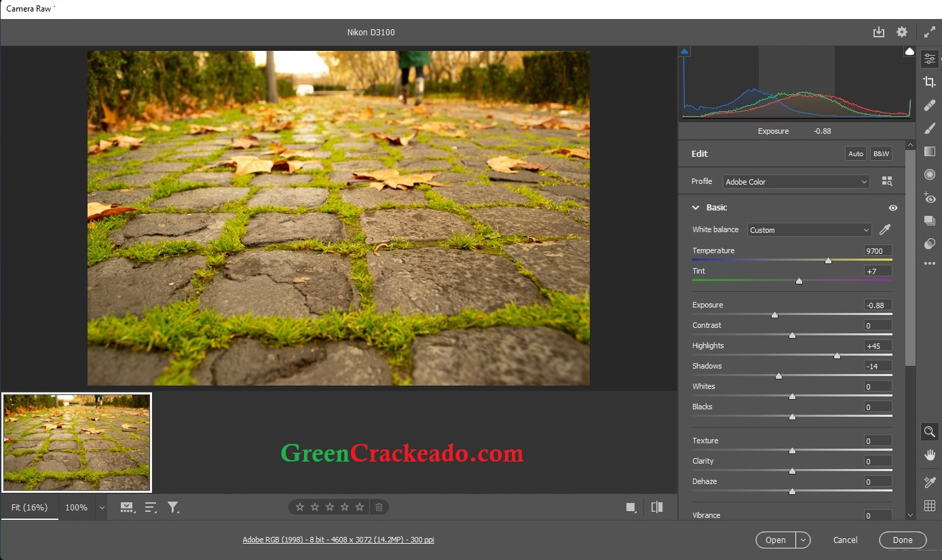This screenshot has height=560, width=942.
Task: Select the Masking brush tool
Action: [x=930, y=128]
